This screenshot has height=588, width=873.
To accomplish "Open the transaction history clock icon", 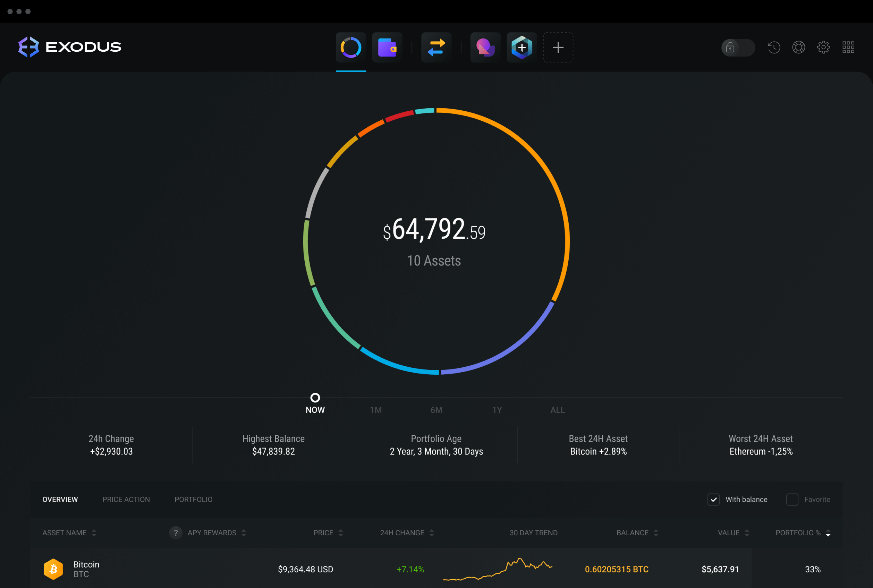I will [773, 46].
